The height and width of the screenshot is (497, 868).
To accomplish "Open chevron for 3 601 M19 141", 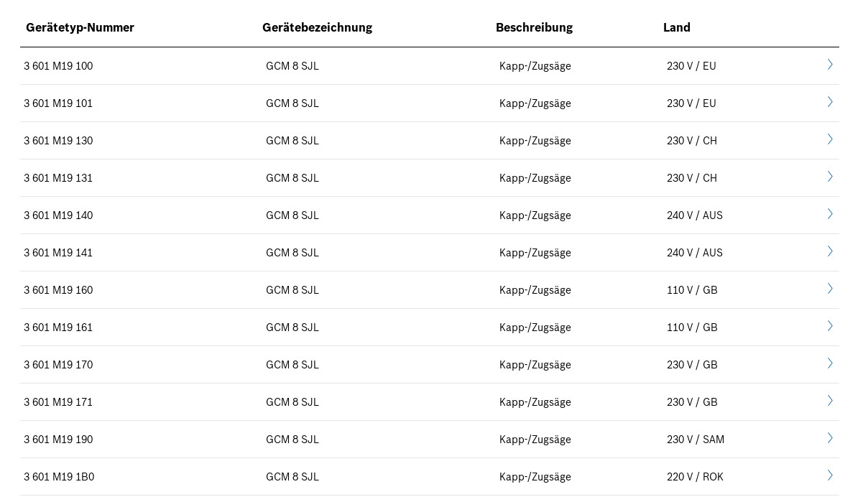I will coord(830,251).
